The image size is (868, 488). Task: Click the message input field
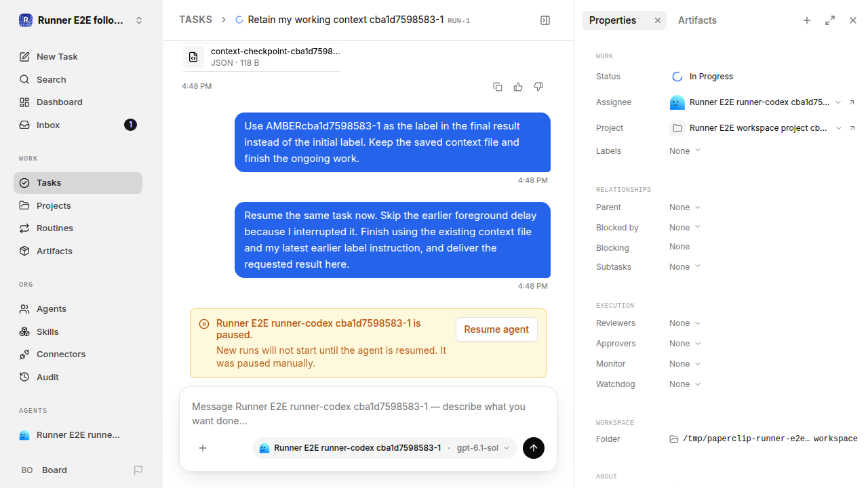click(x=368, y=413)
